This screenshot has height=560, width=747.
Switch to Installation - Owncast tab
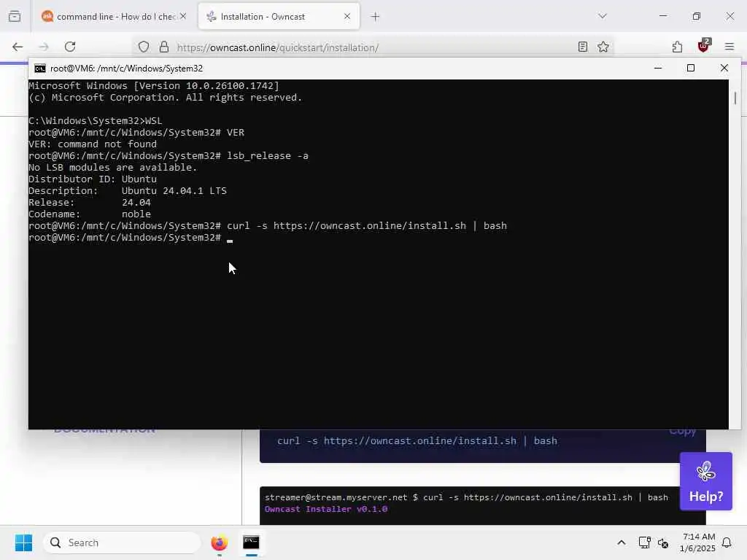pos(279,16)
